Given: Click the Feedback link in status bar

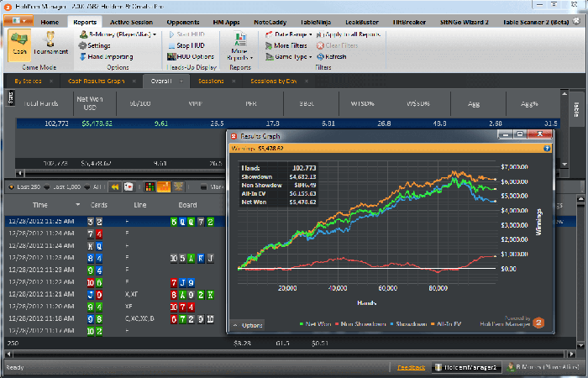Looking at the screenshot, I should point(412,368).
